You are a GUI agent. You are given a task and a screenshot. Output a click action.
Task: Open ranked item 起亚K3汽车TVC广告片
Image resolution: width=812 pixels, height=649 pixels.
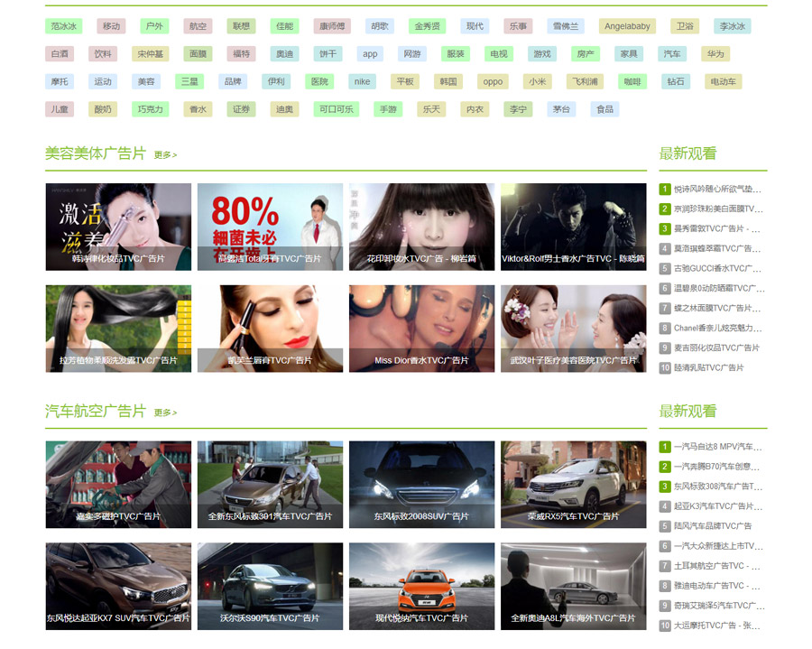click(717, 506)
